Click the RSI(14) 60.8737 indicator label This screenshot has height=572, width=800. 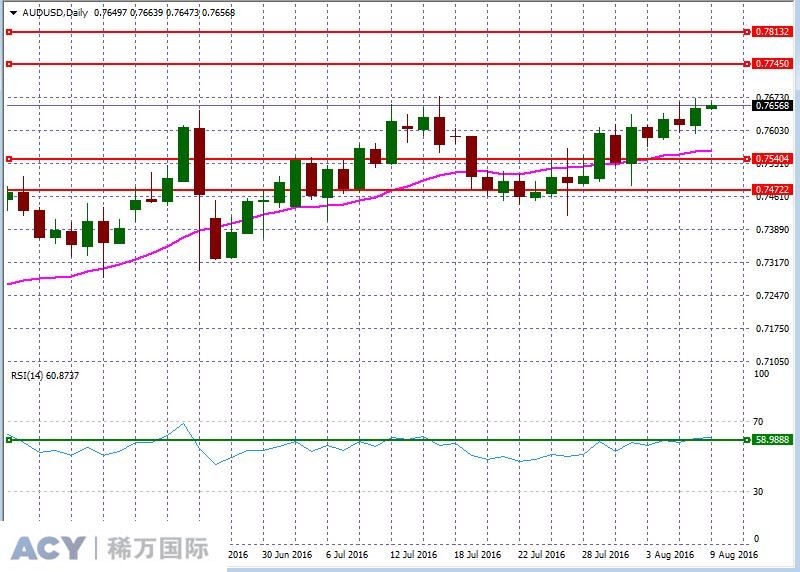(45, 376)
